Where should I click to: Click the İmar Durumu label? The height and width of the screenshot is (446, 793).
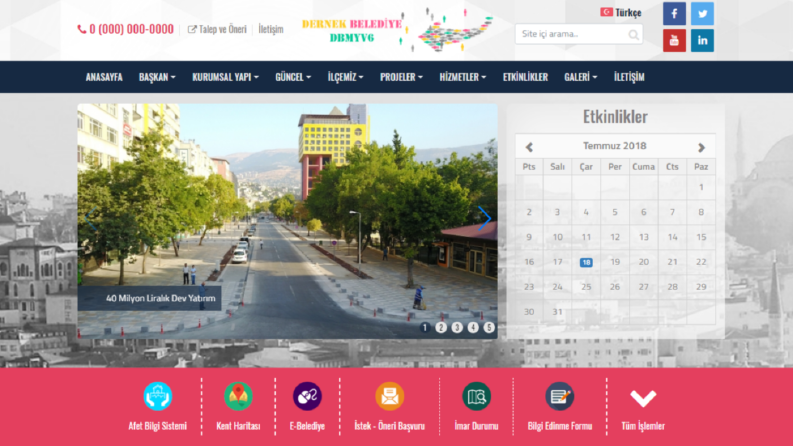click(476, 426)
